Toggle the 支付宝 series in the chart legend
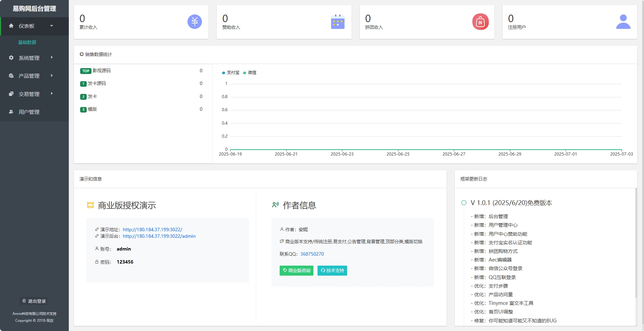 point(230,73)
